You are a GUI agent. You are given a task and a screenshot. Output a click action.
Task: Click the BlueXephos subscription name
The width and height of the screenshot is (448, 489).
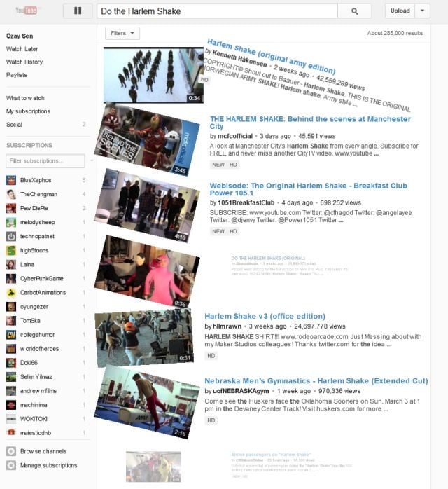coord(36,180)
